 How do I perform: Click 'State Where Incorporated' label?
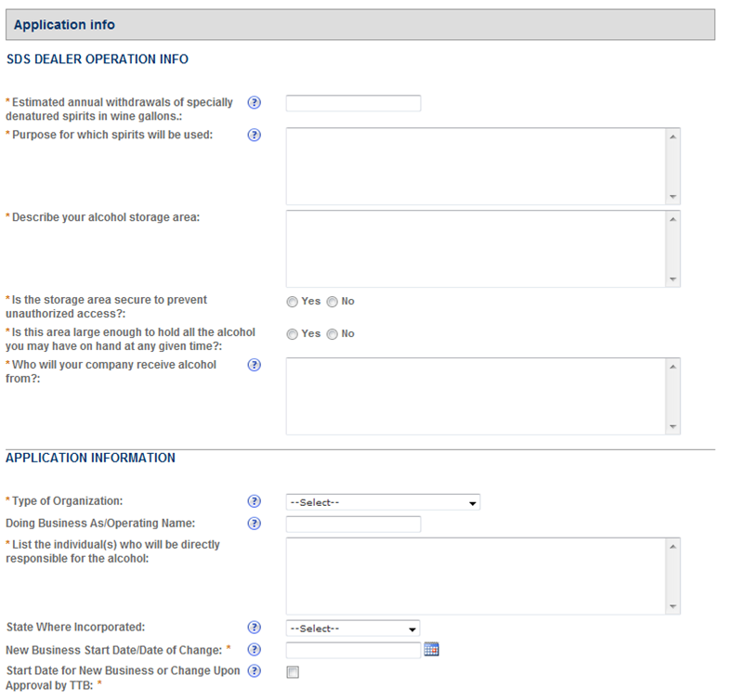tap(76, 627)
